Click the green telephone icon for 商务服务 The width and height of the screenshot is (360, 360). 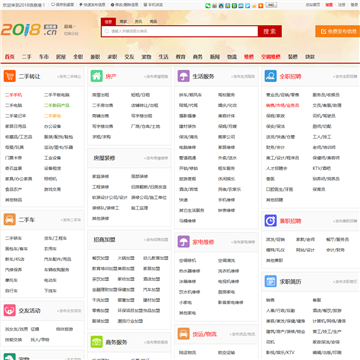[x=97, y=342]
